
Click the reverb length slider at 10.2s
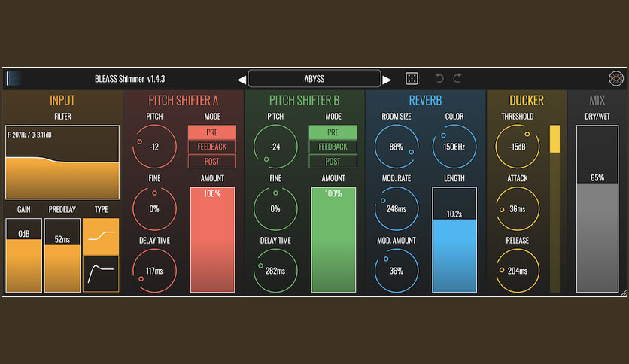pyautogui.click(x=454, y=240)
